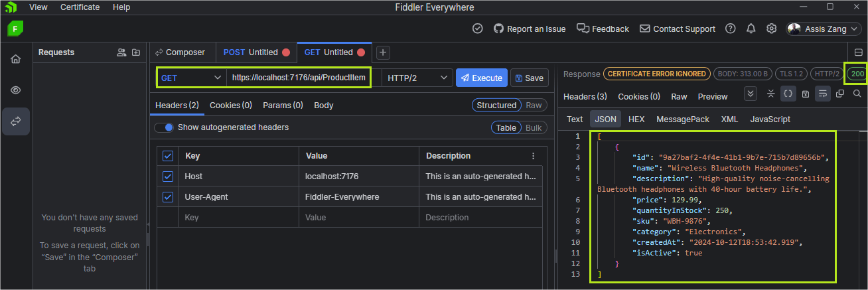
Task: Click the share requests people icon
Action: (x=121, y=52)
